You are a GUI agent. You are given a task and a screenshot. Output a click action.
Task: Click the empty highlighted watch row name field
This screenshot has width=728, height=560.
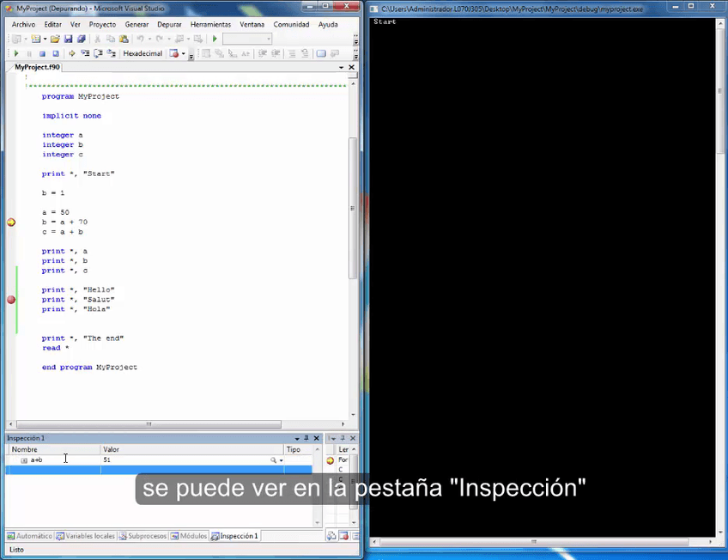53,470
